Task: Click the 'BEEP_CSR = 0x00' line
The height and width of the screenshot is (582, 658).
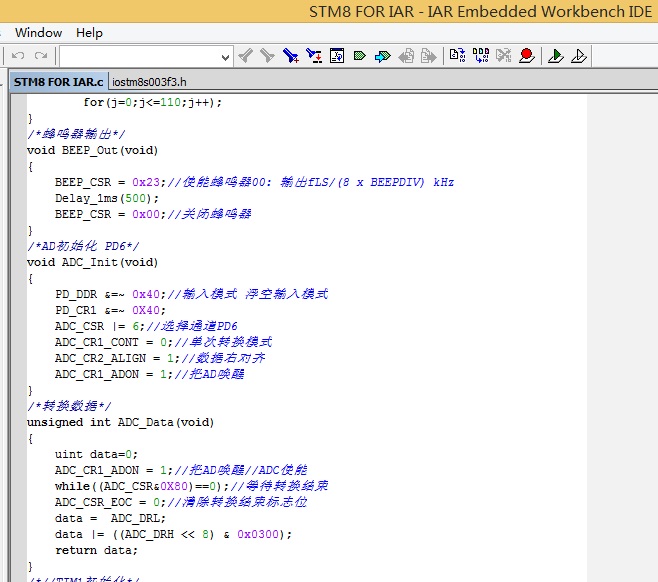Action: click(153, 214)
